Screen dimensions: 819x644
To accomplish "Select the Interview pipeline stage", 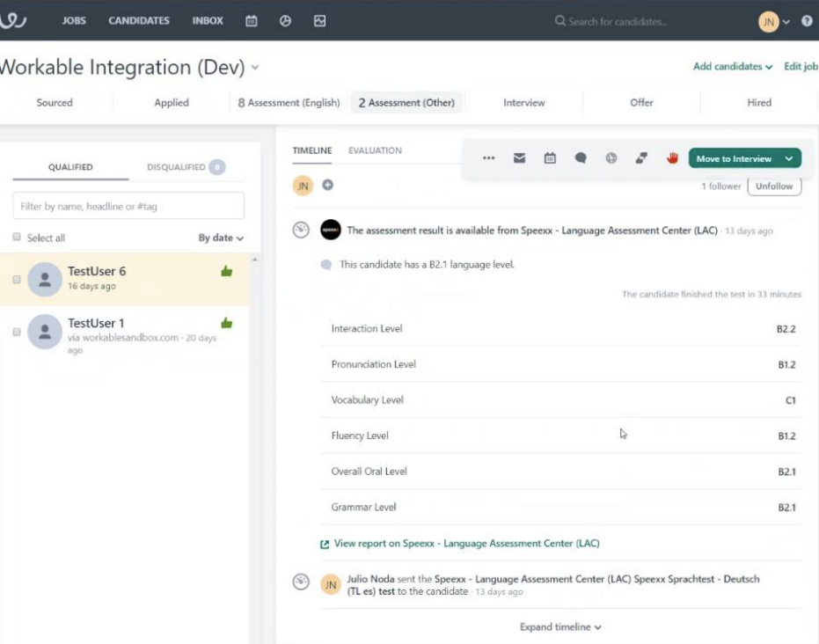I will pyautogui.click(x=524, y=103).
